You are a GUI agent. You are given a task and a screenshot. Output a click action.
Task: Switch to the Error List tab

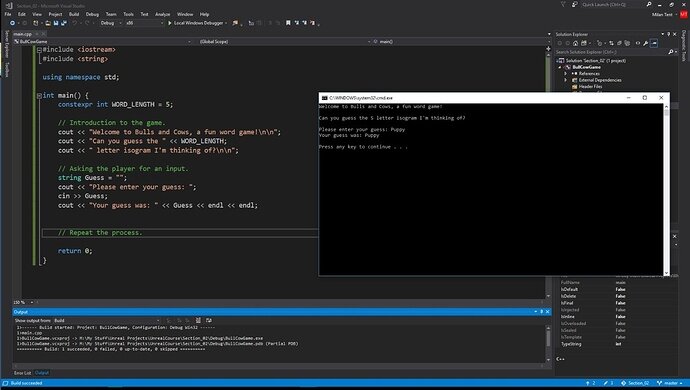(x=22, y=373)
